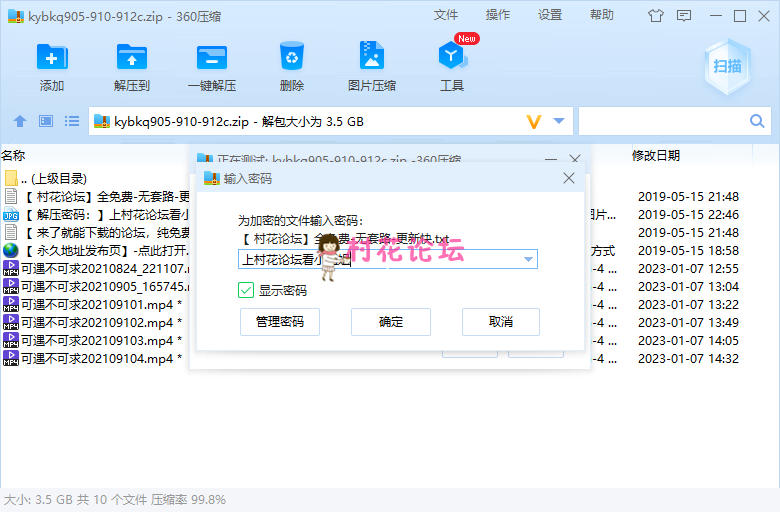Click the 一键解压 (one-click extract) icon
The height and width of the screenshot is (512, 780).
tap(212, 57)
